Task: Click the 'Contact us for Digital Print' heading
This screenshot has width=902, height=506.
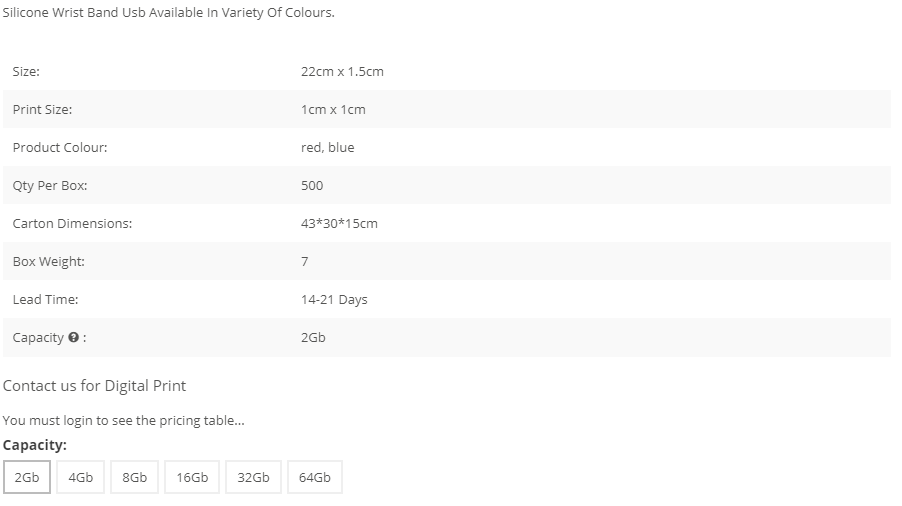Action: pos(94,386)
